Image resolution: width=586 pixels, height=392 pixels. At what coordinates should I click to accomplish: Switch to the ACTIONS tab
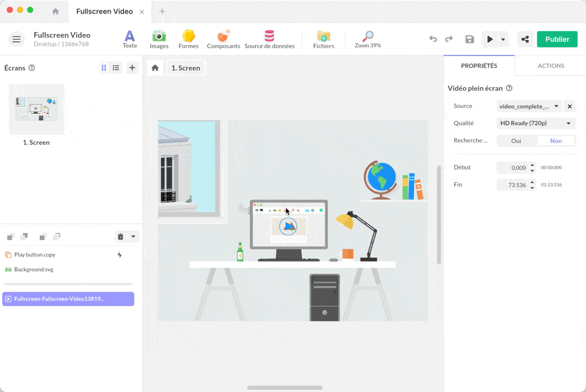551,66
